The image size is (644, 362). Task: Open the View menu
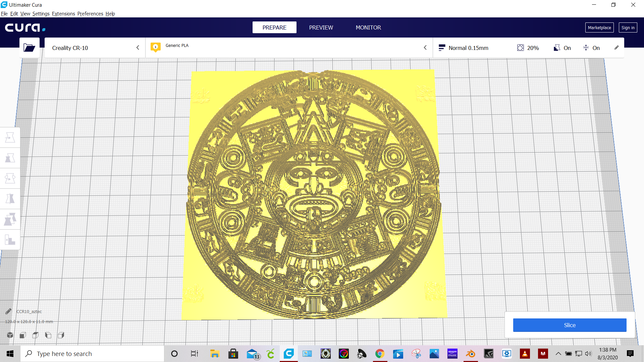(25, 14)
